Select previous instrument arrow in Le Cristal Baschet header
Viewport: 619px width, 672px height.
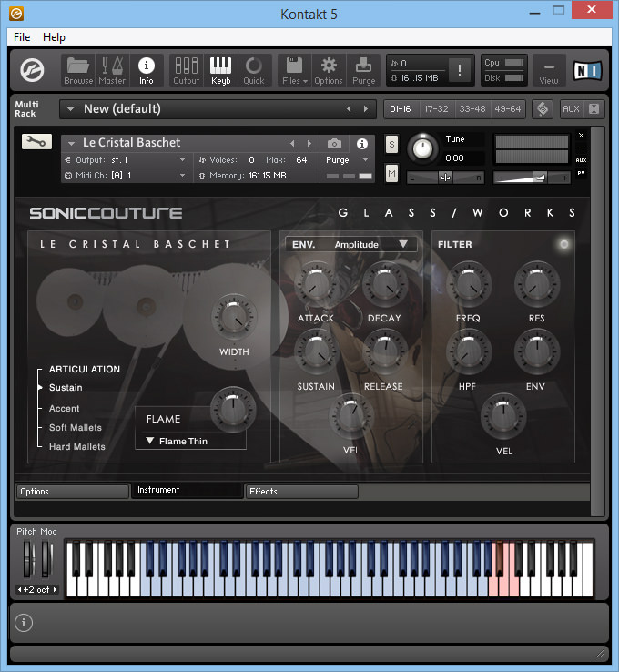pos(292,144)
